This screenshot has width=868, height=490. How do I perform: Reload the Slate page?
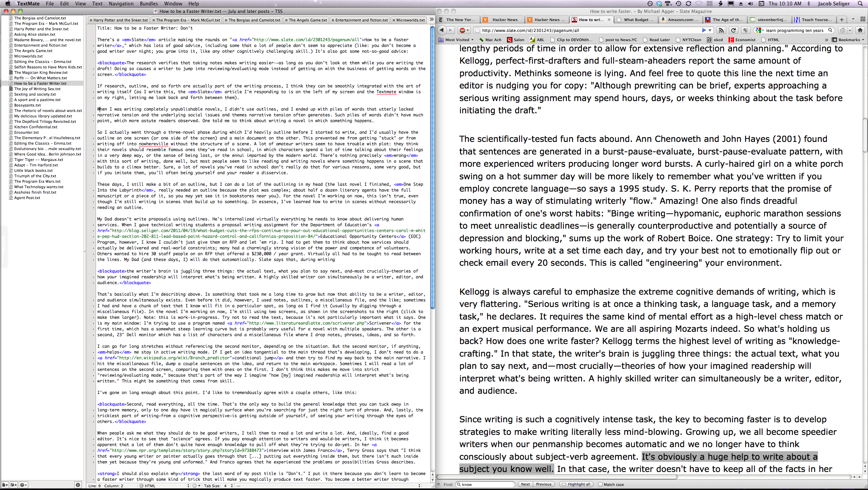pos(733,30)
